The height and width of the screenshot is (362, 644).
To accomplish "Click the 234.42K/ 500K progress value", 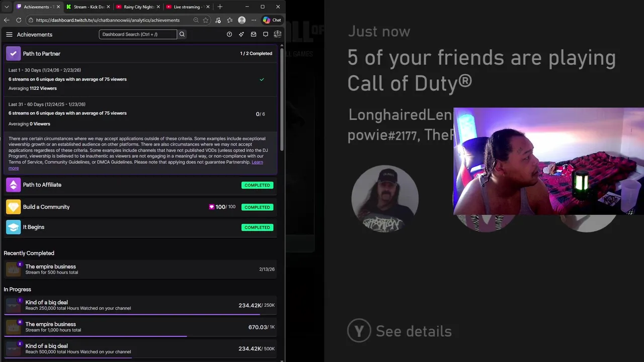I will pos(257,348).
